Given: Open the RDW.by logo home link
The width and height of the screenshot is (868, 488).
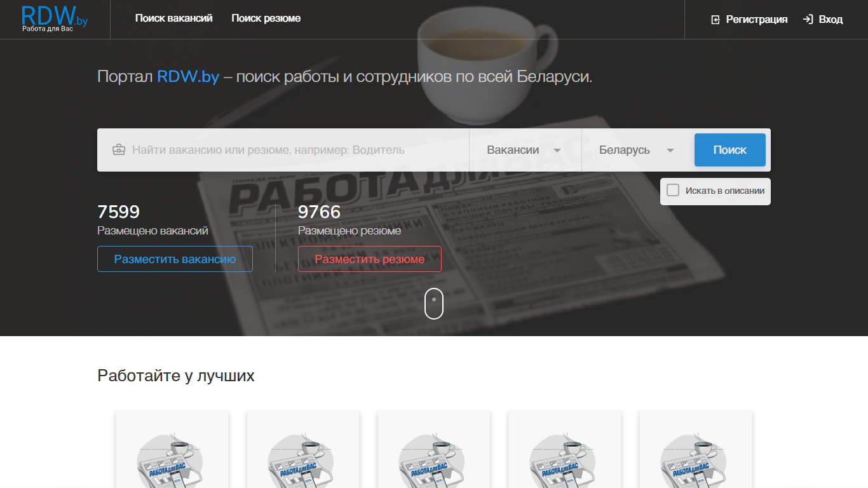Looking at the screenshot, I should [55, 19].
